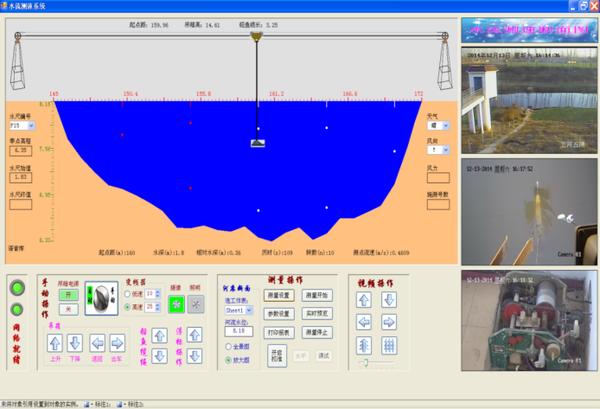Click the status bar message at bottom left

pyautogui.click(x=40, y=404)
